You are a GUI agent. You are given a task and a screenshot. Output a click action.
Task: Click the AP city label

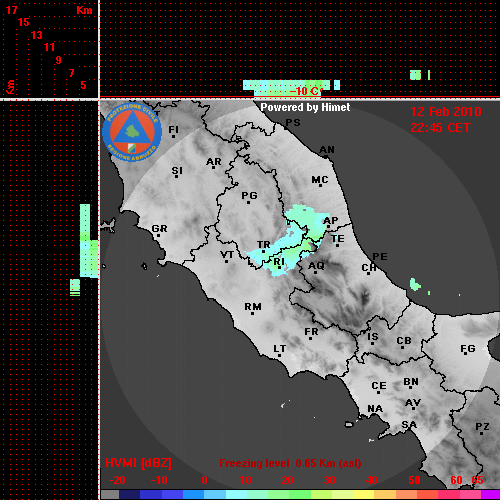pyautogui.click(x=330, y=221)
